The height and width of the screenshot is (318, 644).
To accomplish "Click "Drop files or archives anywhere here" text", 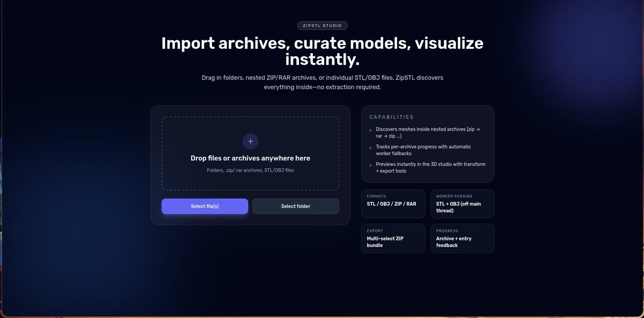I will point(250,158).
